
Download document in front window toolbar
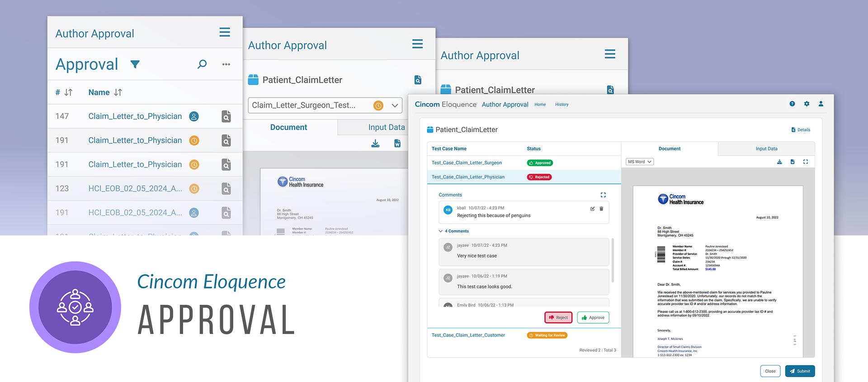779,162
